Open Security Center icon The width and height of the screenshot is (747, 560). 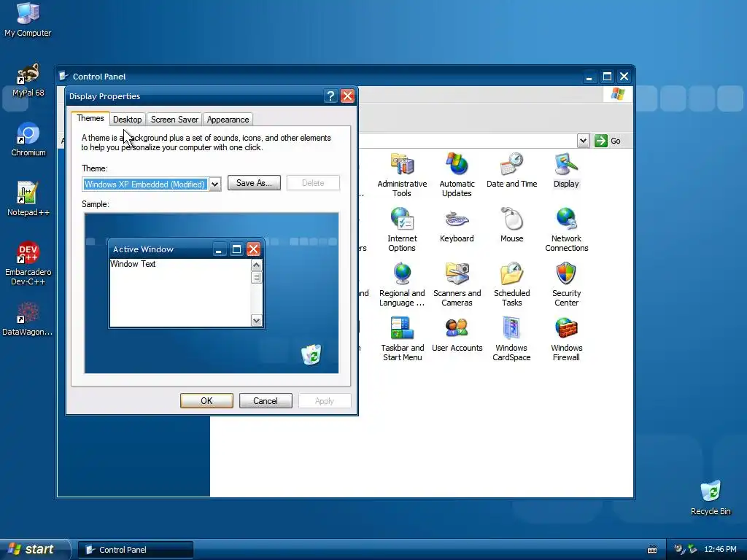point(566,284)
